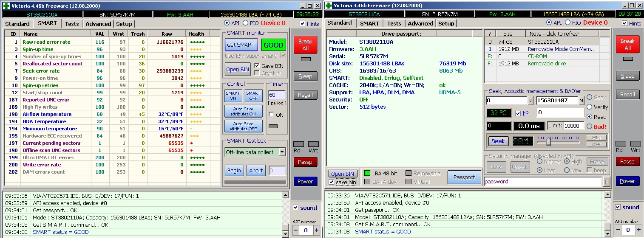
Task: Click Recall button in left window
Action: click(305, 95)
